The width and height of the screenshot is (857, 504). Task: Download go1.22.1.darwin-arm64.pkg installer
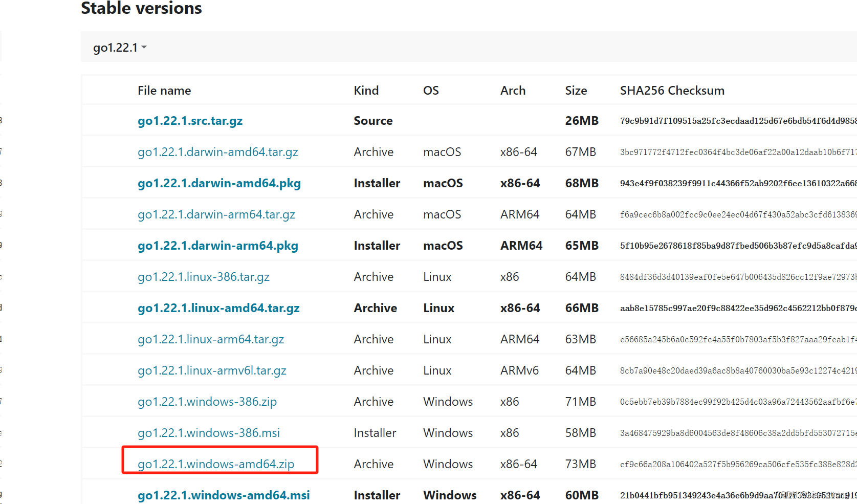(217, 246)
